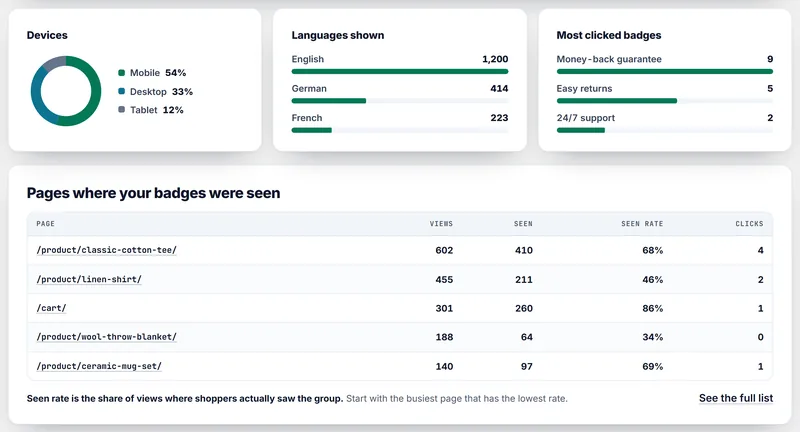Select the Most clicked badges heading
Image resolution: width=800 pixels, height=432 pixels.
point(609,35)
